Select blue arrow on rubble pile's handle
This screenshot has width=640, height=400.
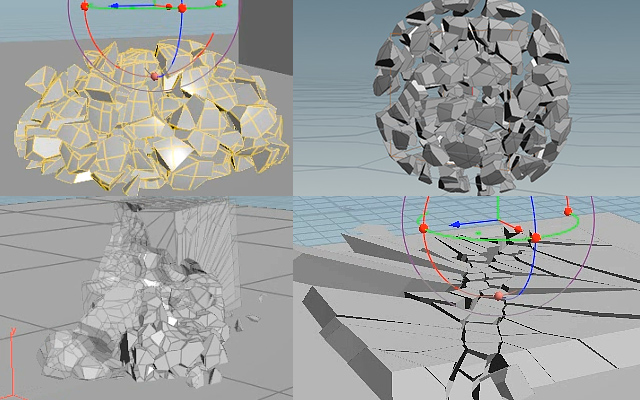115,6
